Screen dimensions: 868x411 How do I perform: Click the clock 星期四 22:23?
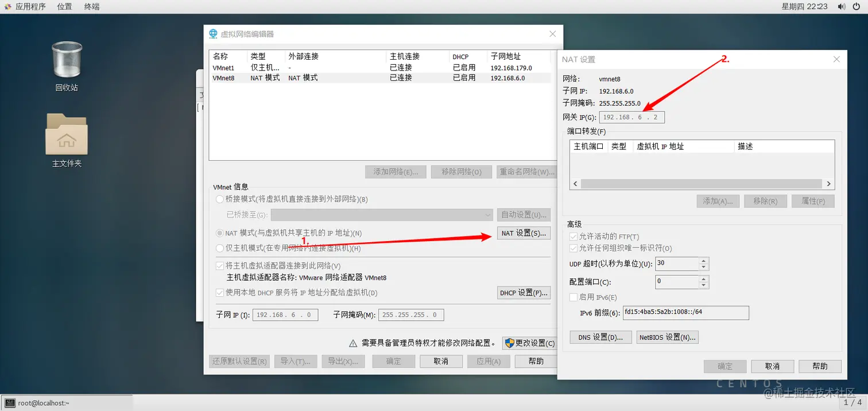804,6
